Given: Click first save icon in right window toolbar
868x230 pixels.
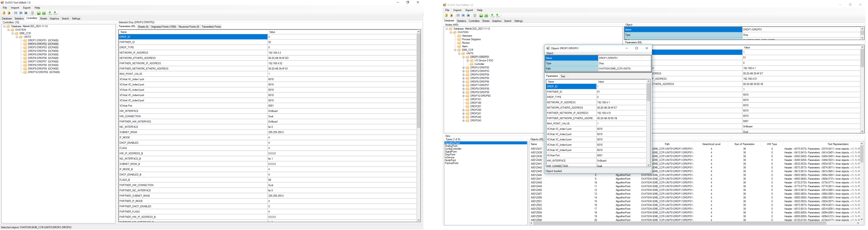Looking at the screenshot, I should (x=458, y=15).
